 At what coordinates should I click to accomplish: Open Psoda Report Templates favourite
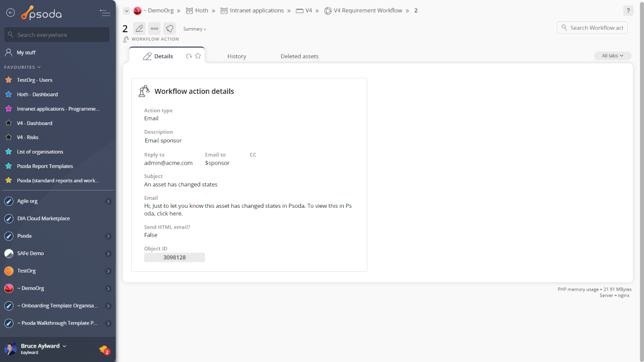point(45,166)
